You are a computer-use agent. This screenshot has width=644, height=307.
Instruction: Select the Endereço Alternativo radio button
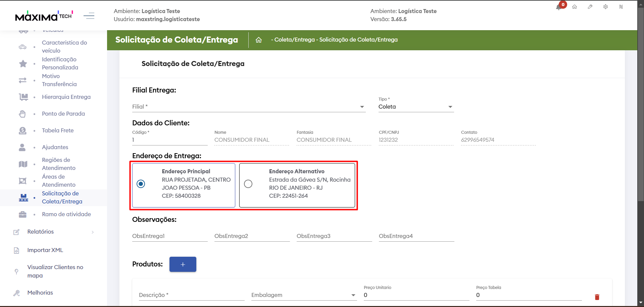(248, 184)
